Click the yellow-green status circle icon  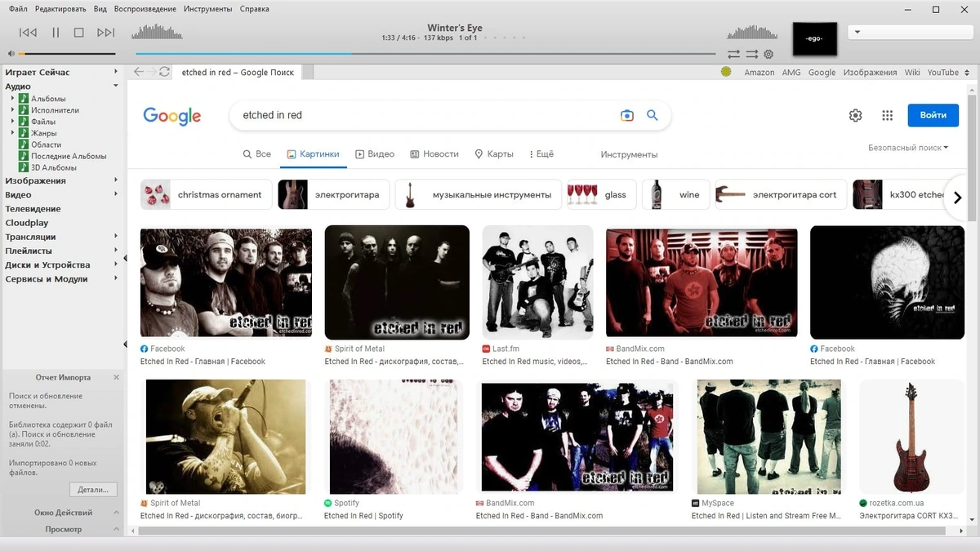[726, 72]
